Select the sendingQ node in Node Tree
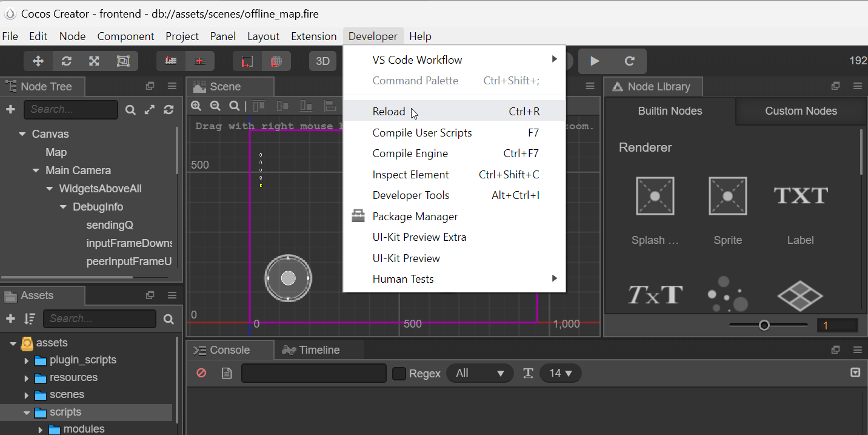 click(110, 225)
